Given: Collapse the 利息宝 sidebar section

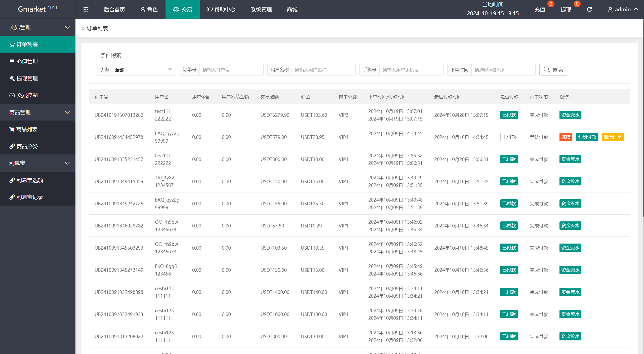Looking at the screenshot, I should [38, 163].
